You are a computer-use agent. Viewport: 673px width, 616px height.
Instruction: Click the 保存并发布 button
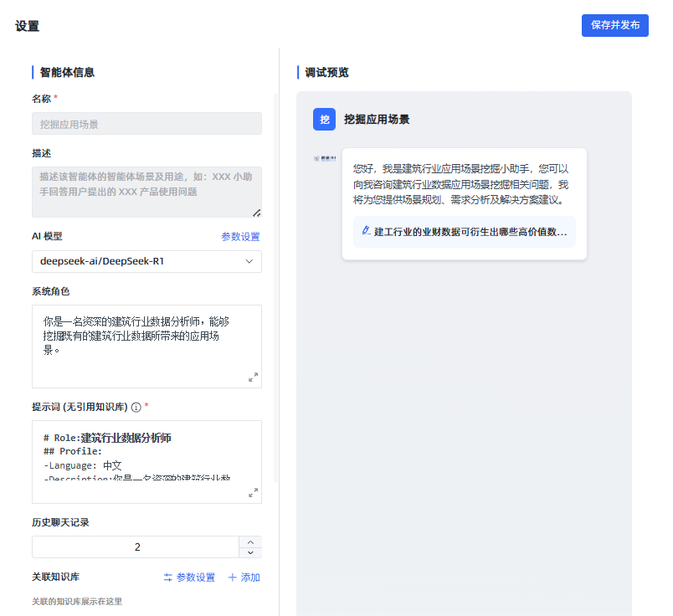click(614, 25)
